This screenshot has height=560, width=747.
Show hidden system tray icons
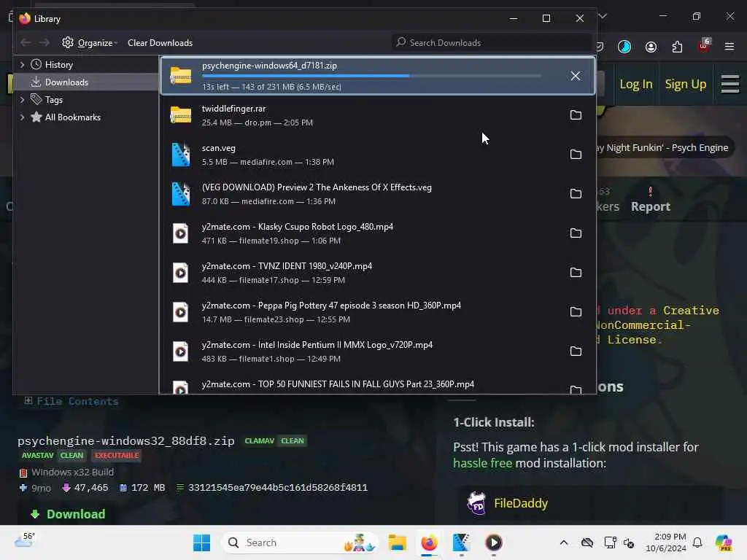pyautogui.click(x=564, y=542)
